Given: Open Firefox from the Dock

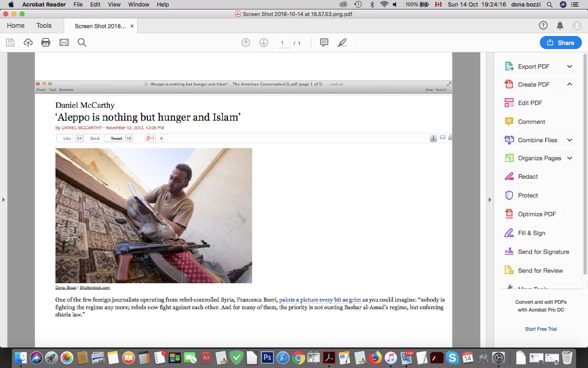Looking at the screenshot, I should tap(375, 358).
